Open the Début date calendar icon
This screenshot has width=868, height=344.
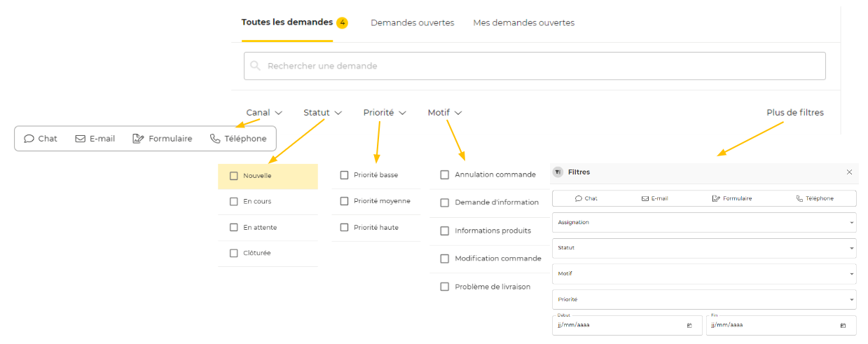coord(689,325)
